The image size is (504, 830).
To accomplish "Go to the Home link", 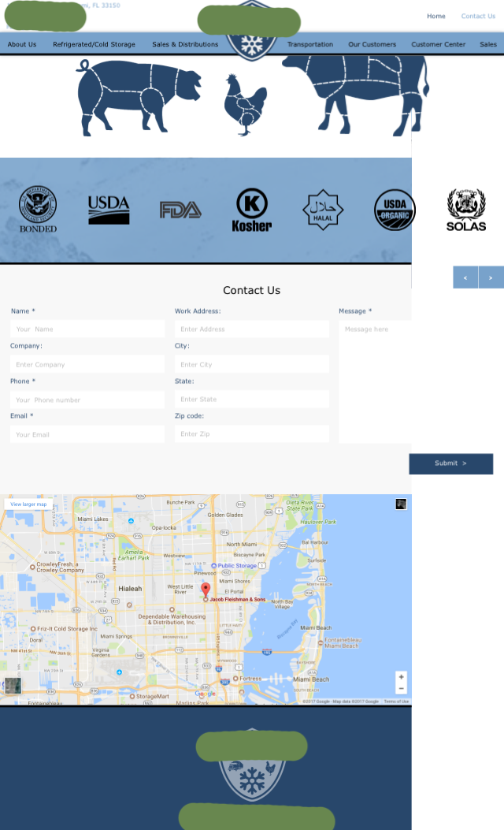I will 436,16.
